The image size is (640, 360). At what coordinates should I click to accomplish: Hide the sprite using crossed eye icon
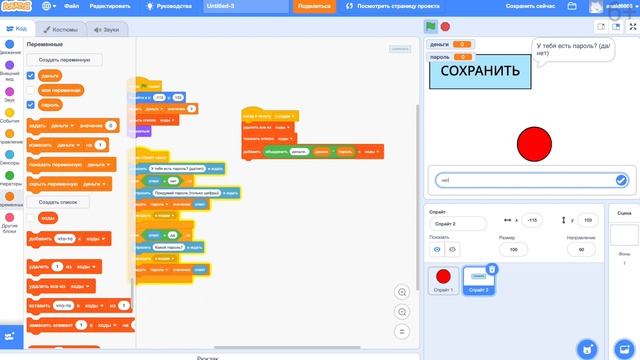point(452,249)
